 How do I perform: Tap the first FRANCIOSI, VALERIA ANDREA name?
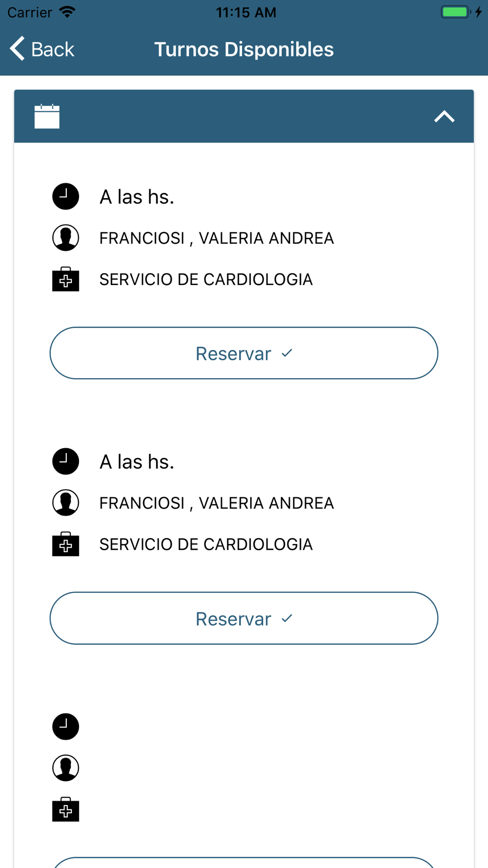click(216, 238)
